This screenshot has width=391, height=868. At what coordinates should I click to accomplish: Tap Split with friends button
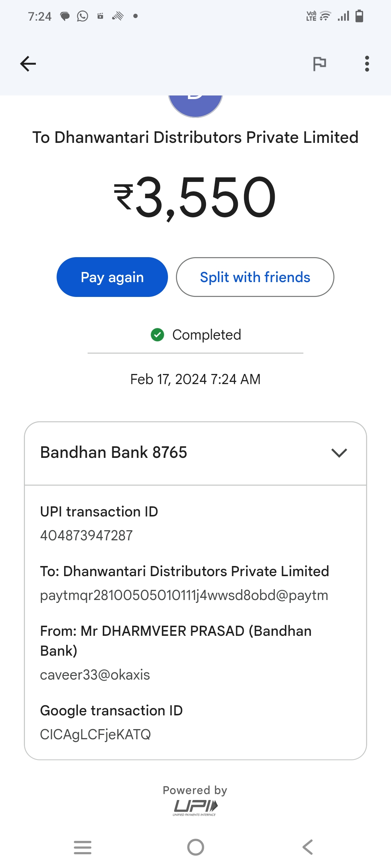click(255, 277)
